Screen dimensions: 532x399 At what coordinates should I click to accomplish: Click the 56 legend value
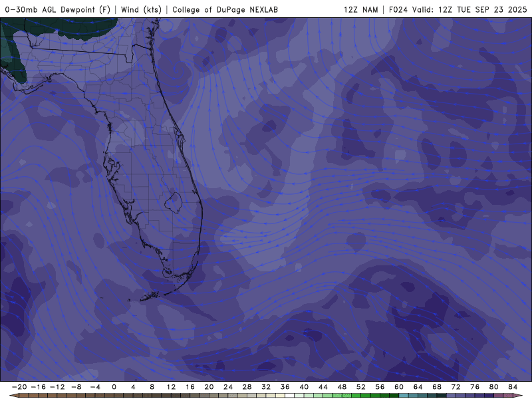380,387
